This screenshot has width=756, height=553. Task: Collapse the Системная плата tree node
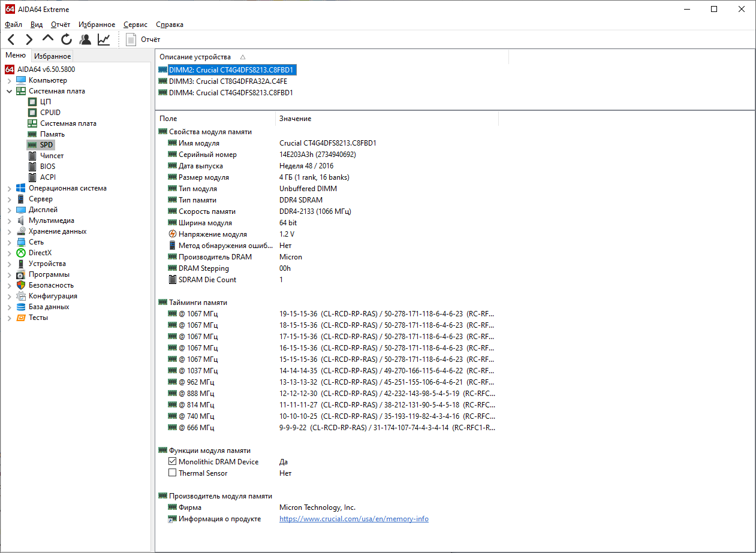[x=10, y=91]
